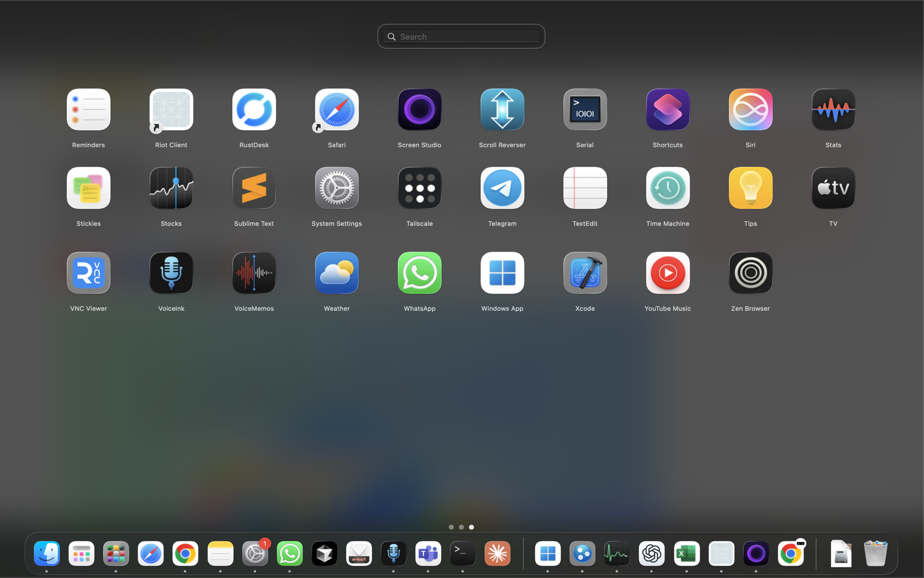The height and width of the screenshot is (578, 924).
Task: Open the Stickies app
Action: pyautogui.click(x=89, y=188)
